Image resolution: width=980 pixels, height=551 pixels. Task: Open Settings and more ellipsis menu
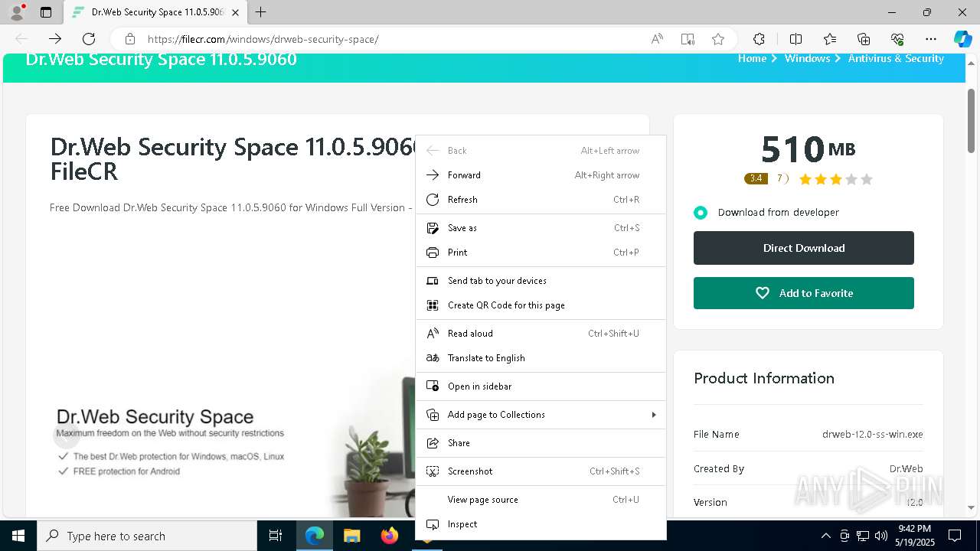tap(931, 39)
